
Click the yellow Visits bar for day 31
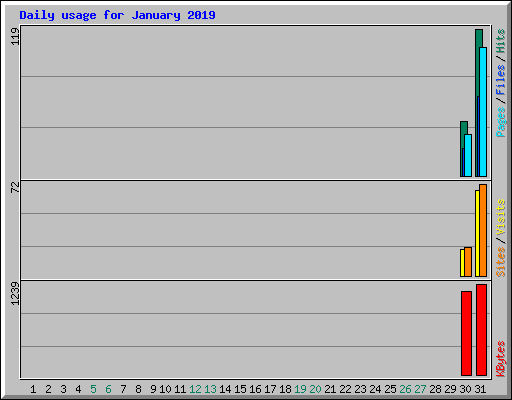click(x=477, y=233)
